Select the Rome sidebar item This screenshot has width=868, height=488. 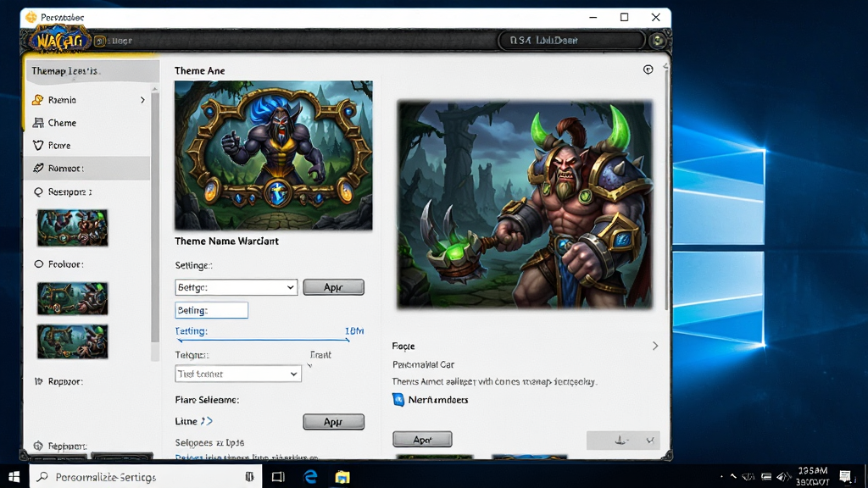(x=87, y=146)
